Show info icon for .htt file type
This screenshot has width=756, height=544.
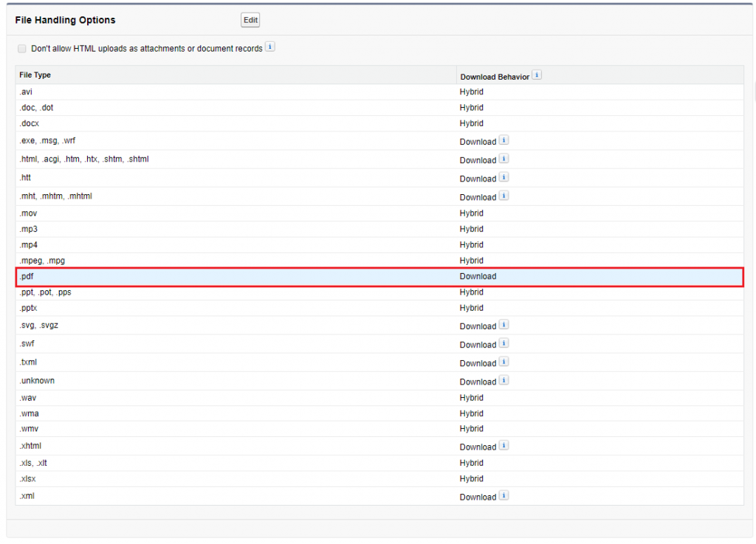504,177
